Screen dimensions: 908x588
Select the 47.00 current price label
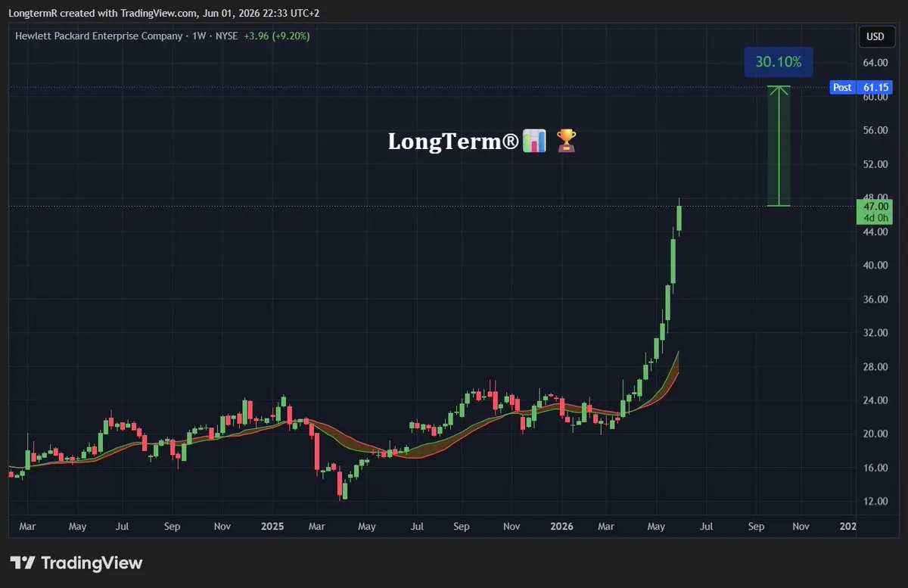tap(874, 206)
